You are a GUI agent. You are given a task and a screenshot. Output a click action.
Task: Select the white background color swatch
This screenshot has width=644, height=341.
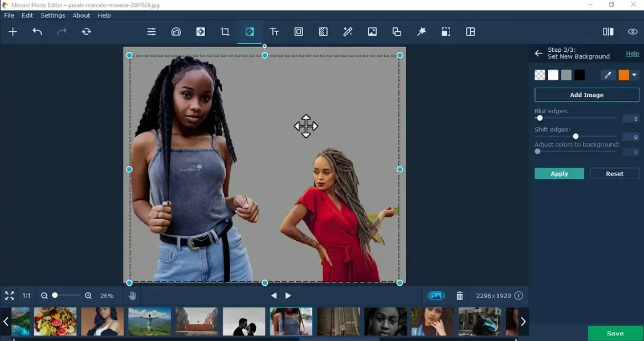tap(552, 75)
